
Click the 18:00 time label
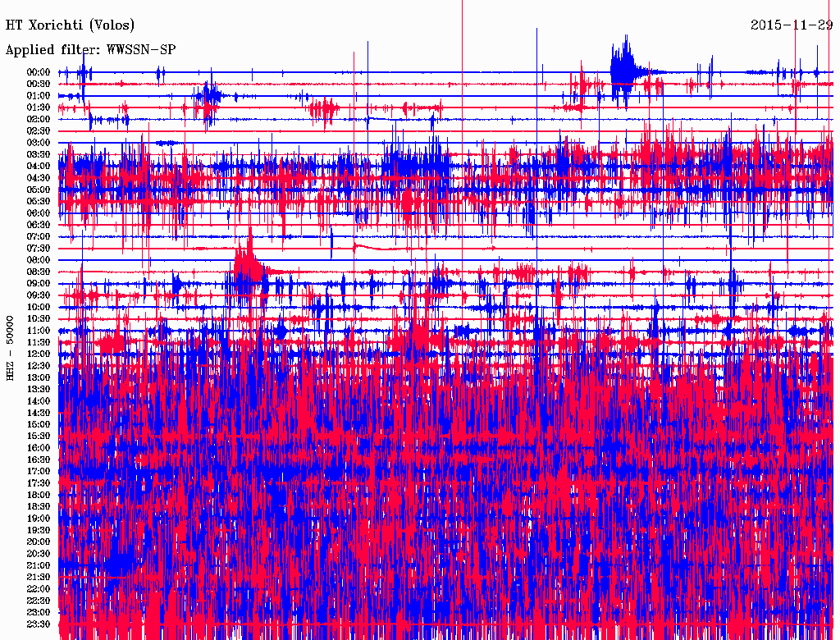39,495
